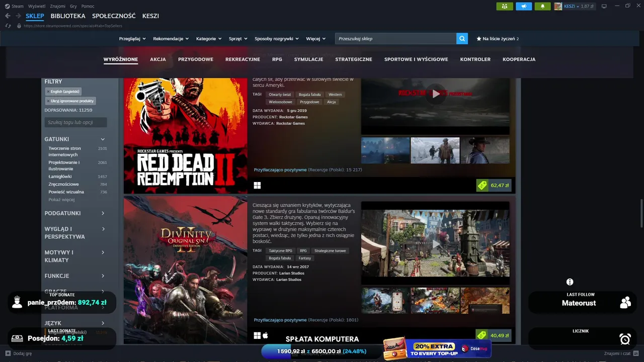This screenshot has width=644, height=362.
Task: Click the Taktyczne RPG tag
Action: [280, 251]
